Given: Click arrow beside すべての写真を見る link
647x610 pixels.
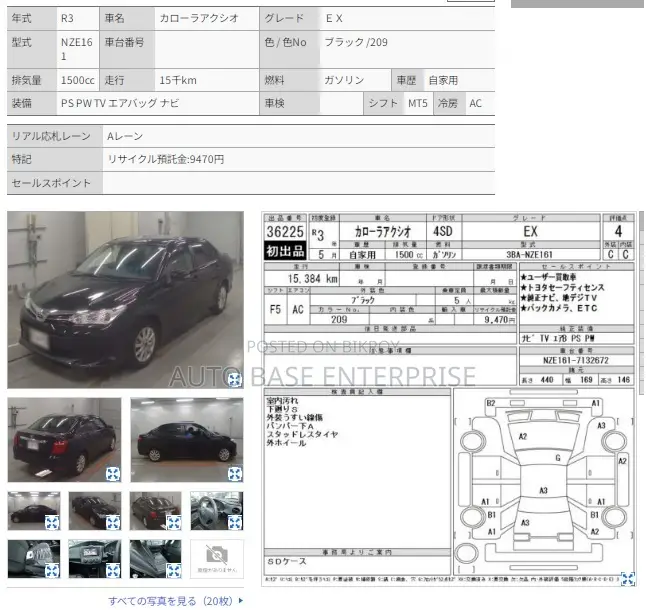Looking at the screenshot, I should [x=241, y=601].
